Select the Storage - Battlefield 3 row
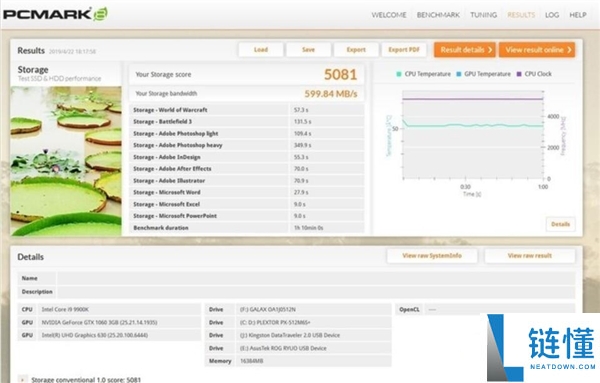Viewport: 600px width, 383px height. coord(247,122)
